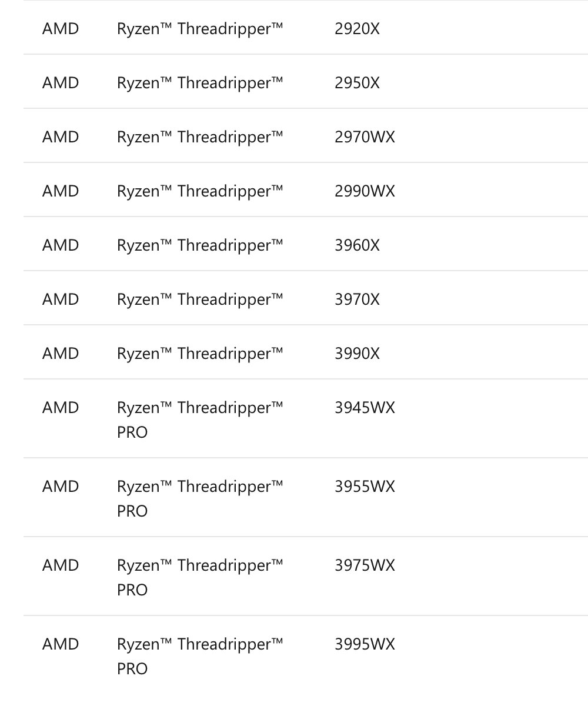
Task: Click Ryzen Threadripper PRO beside 3945WX
Action: pos(200,419)
